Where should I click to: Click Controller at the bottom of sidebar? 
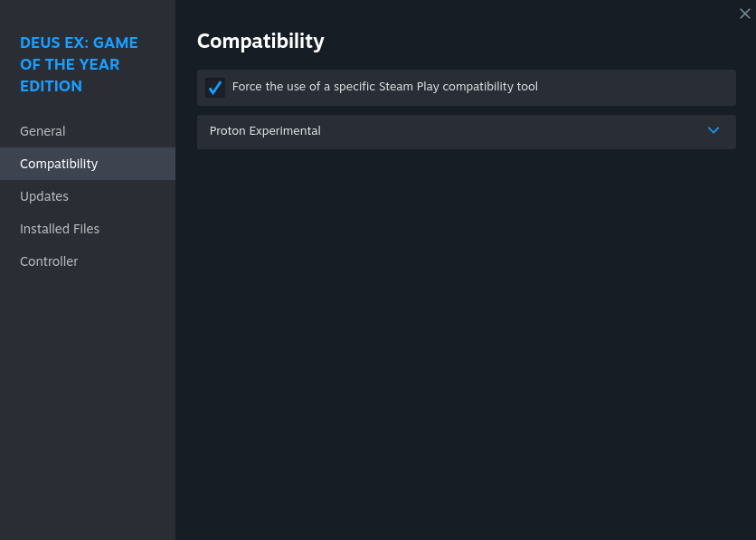tap(49, 261)
